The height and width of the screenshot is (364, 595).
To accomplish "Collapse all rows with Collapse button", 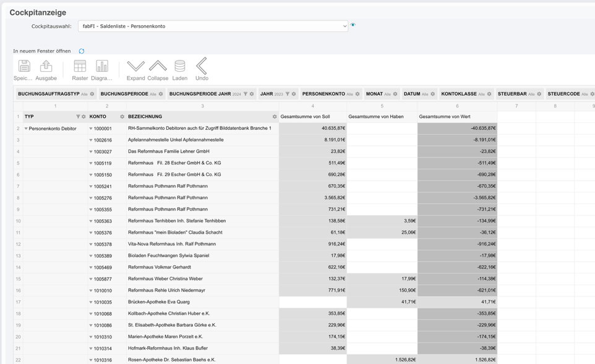I will click(x=158, y=70).
